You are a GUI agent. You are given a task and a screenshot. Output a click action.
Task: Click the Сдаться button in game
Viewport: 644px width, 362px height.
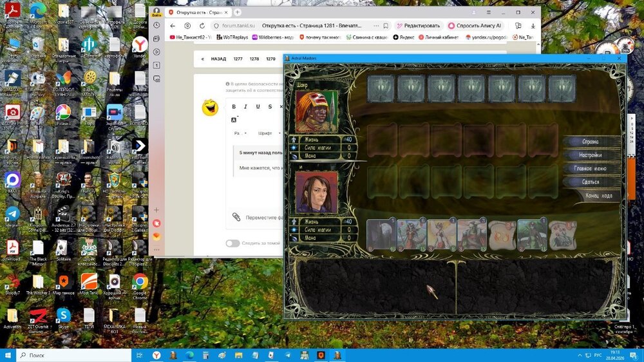pos(590,182)
